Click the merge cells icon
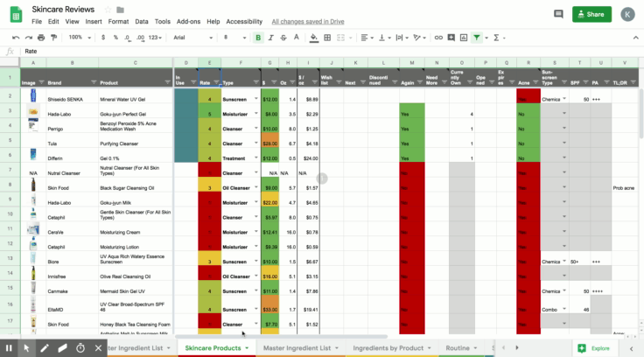Viewport: 644px width, 357px height. pos(340,38)
